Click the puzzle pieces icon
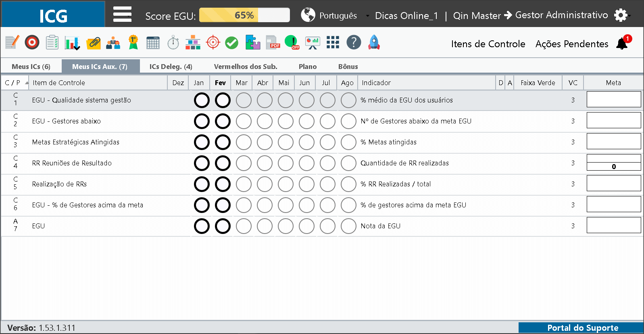 (252, 42)
